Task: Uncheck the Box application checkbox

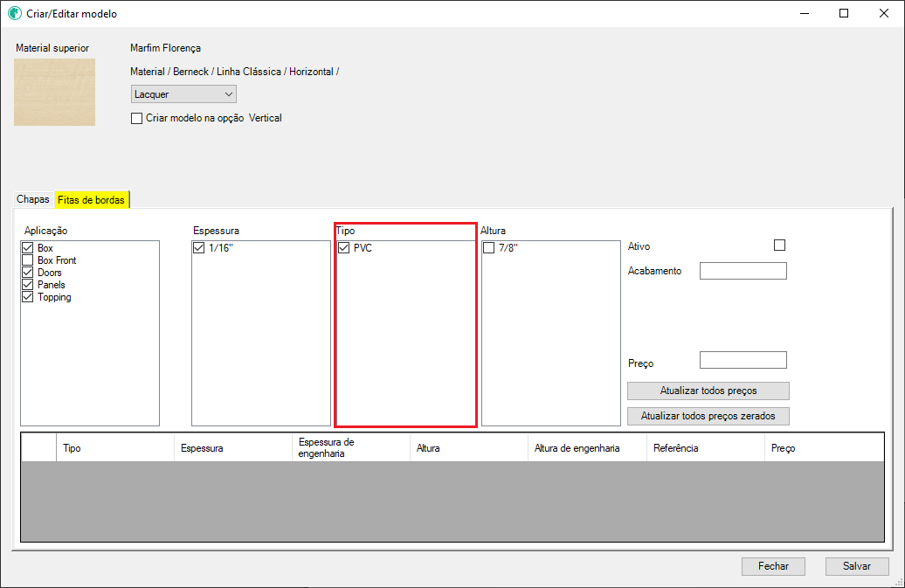Action: click(x=28, y=247)
